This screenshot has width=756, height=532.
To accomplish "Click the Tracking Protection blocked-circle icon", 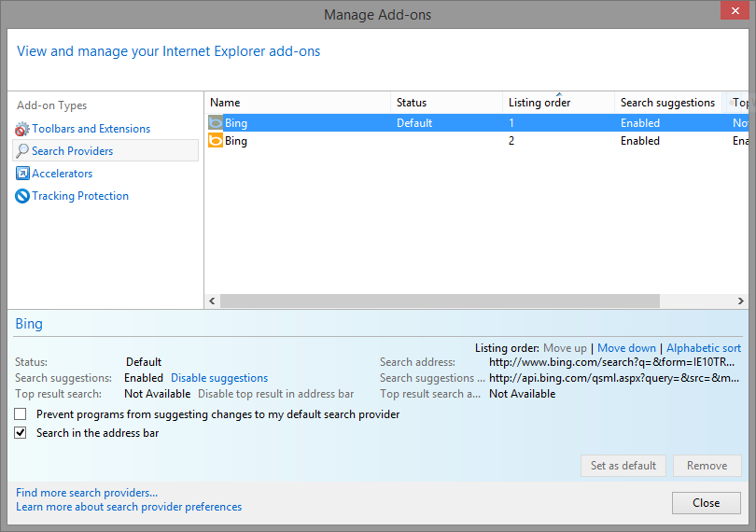I will 22,196.
